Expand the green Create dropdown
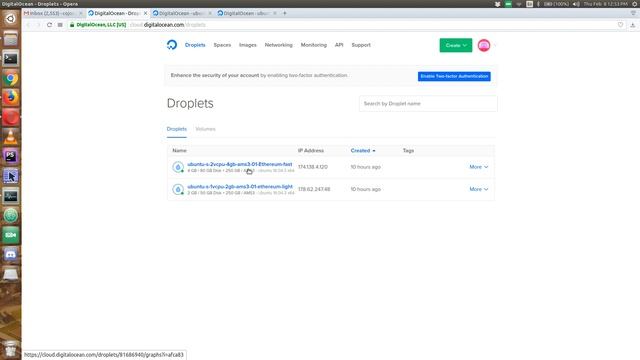 (x=456, y=45)
